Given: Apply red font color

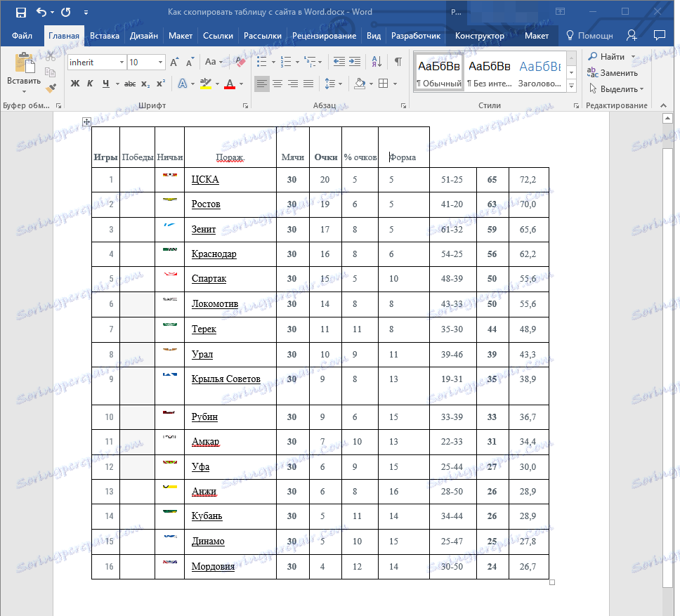Looking at the screenshot, I should pyautogui.click(x=230, y=84).
